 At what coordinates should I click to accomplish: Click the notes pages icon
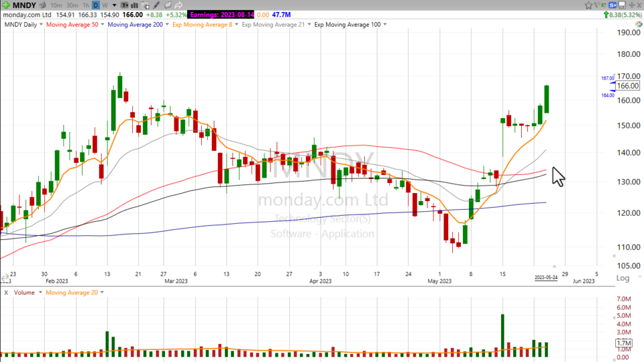[168, 5]
